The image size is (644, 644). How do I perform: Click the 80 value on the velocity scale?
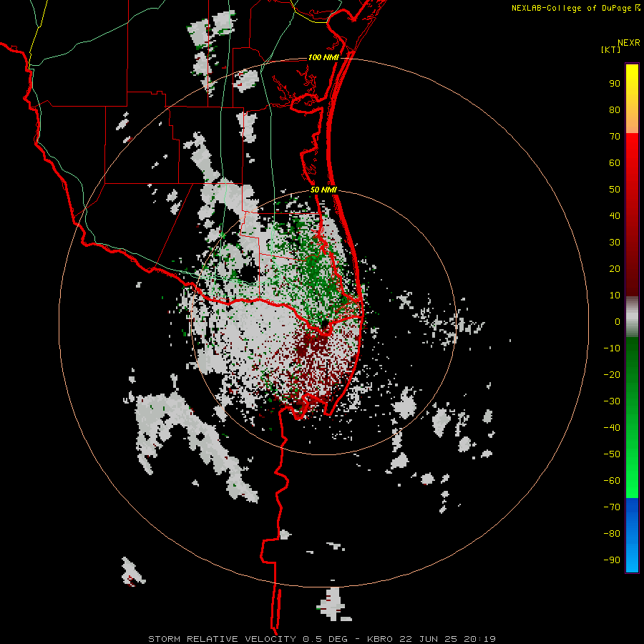tap(615, 110)
